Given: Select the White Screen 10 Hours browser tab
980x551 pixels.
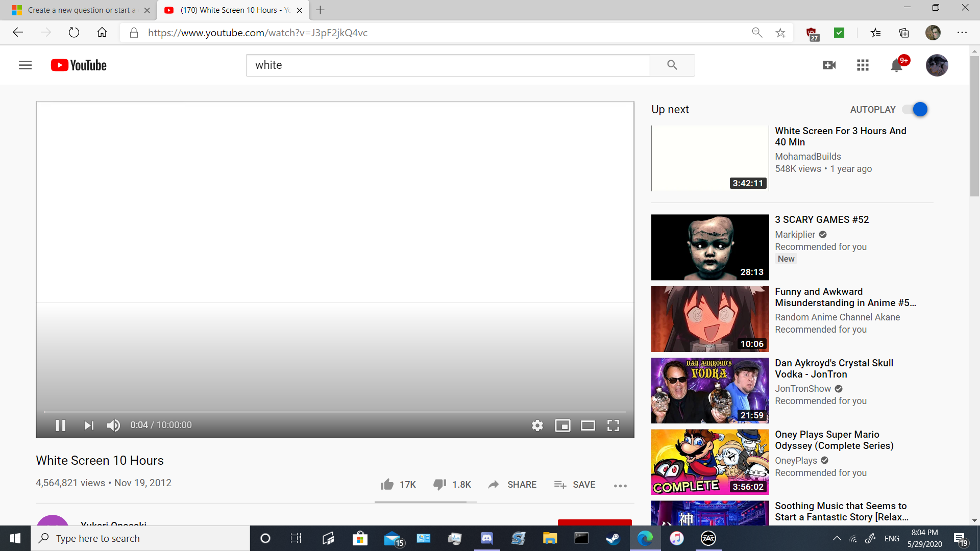Looking at the screenshot, I should pyautogui.click(x=233, y=10).
